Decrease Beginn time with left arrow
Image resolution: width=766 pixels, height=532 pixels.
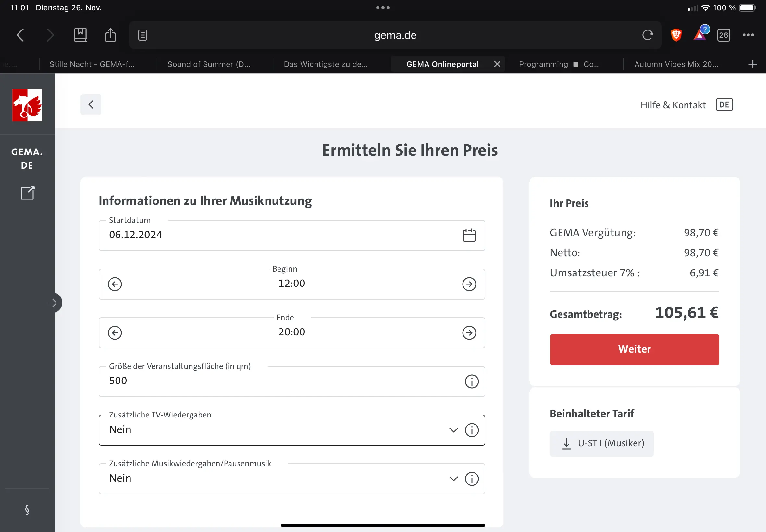tap(115, 284)
